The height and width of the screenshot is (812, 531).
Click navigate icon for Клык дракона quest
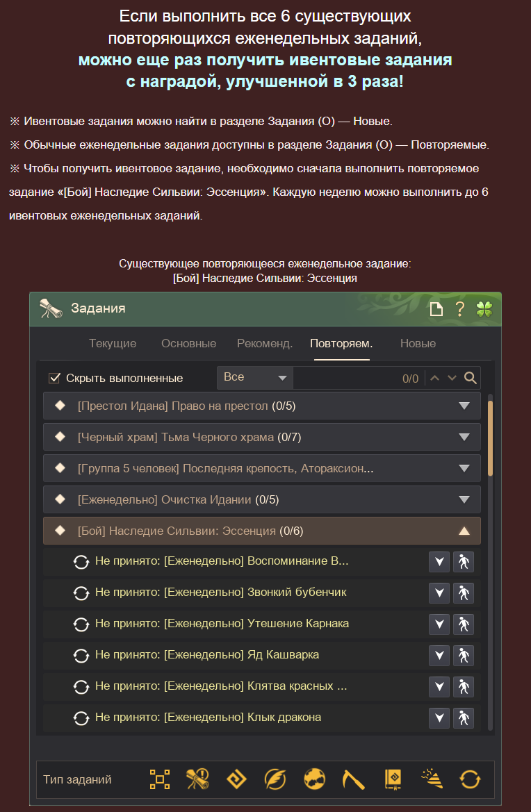(464, 718)
